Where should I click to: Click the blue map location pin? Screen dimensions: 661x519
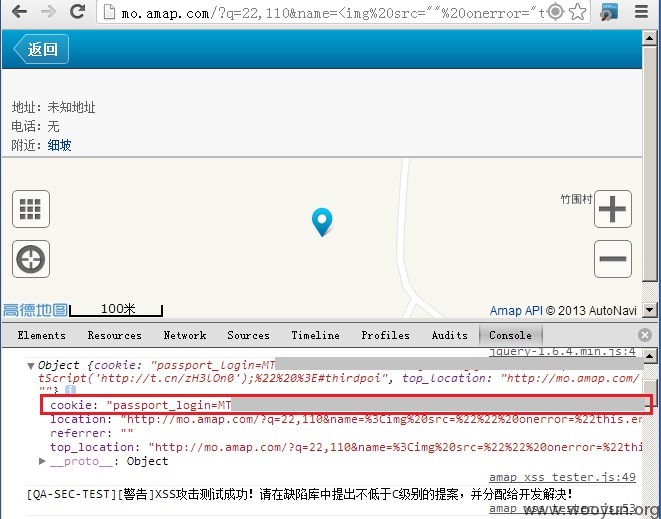322,222
